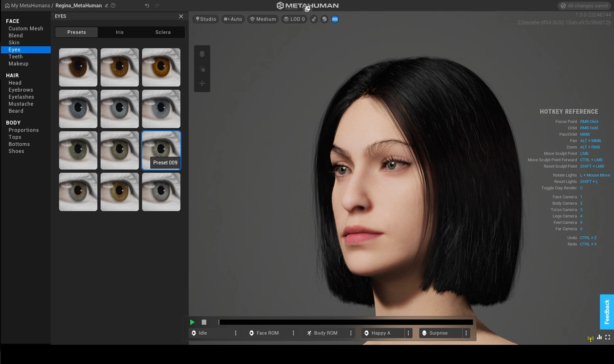Play the animation preview
The height and width of the screenshot is (364, 614).
click(192, 322)
